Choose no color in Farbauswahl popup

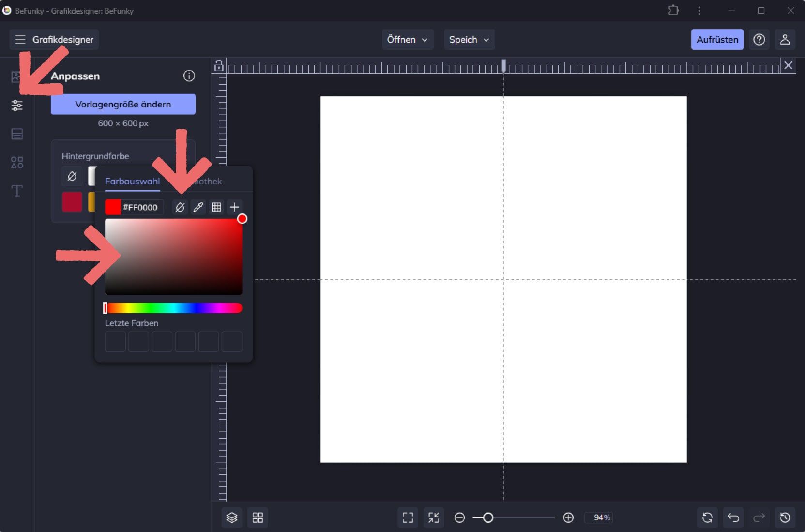pyautogui.click(x=180, y=207)
